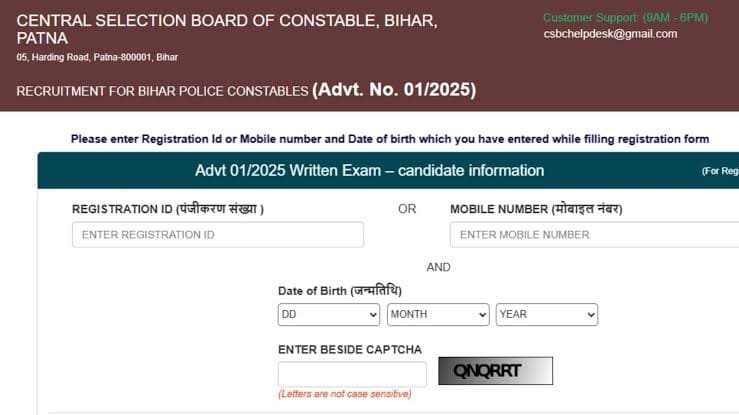Click the Mobile Number field label
Viewport: 739px width, 415px height.
[536, 209]
